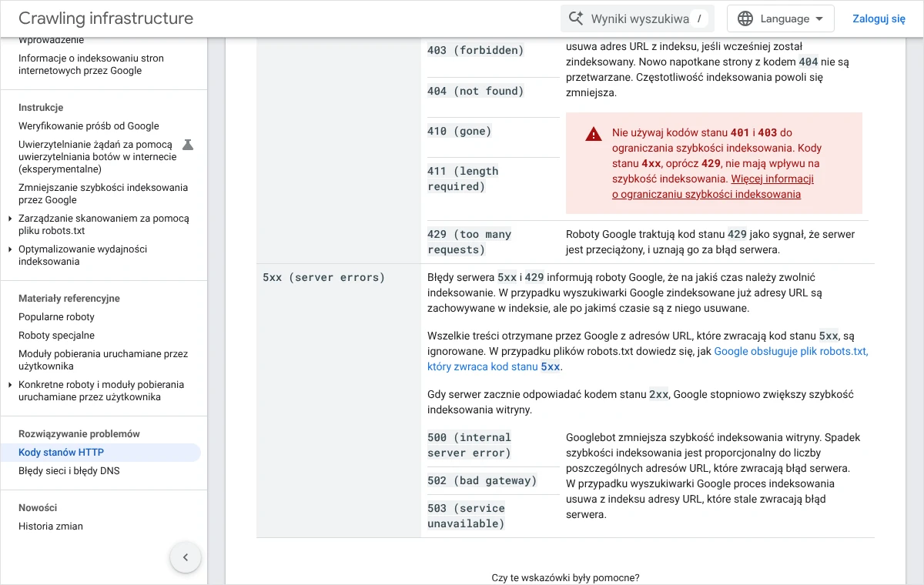The height and width of the screenshot is (585, 924).
Task: Open Uwierzytelnianie żądań za pomocą botów page
Action: coord(98,157)
